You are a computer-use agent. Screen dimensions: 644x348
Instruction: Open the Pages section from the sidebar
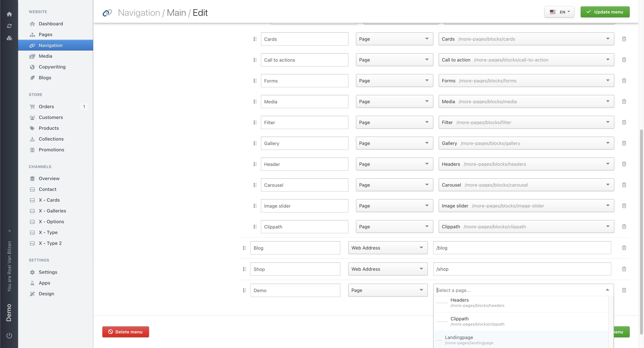[45, 34]
